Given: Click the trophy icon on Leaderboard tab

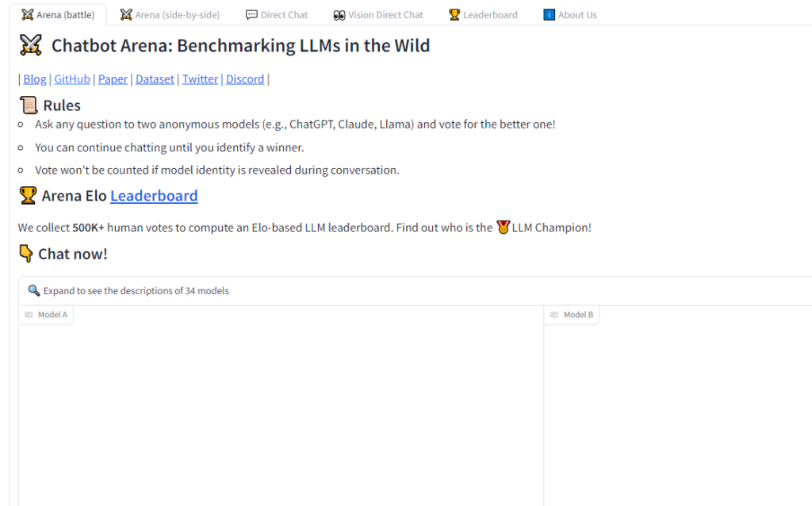Looking at the screenshot, I should coord(454,15).
